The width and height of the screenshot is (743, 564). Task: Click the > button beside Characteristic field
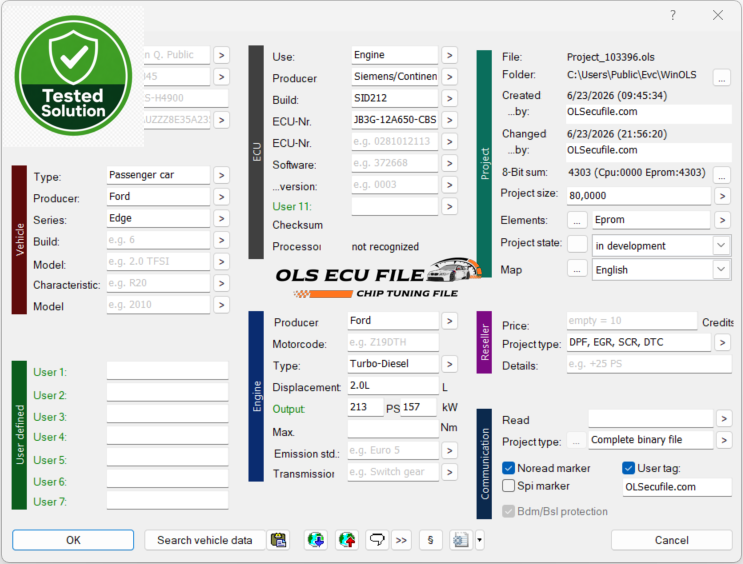point(221,283)
